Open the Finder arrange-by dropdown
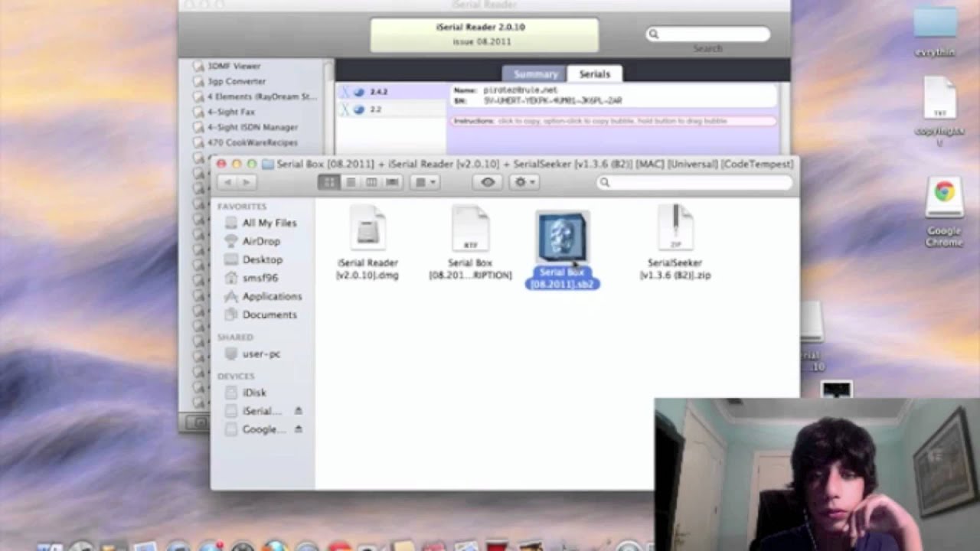The height and width of the screenshot is (551, 980). pos(424,182)
